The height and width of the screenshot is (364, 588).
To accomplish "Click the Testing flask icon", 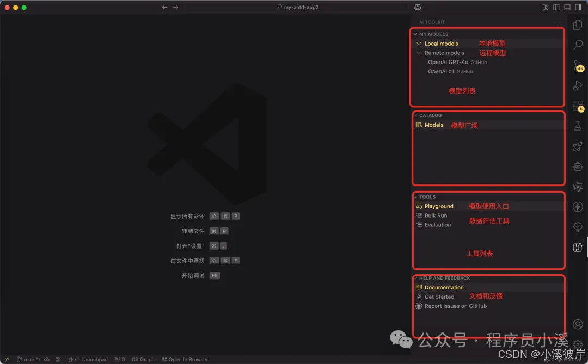I will click(578, 125).
